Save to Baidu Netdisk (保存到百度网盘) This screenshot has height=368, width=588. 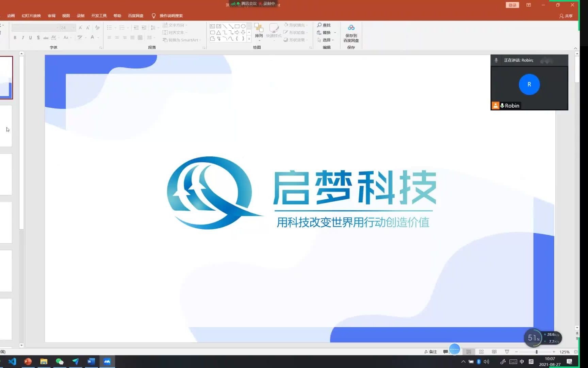351,33
